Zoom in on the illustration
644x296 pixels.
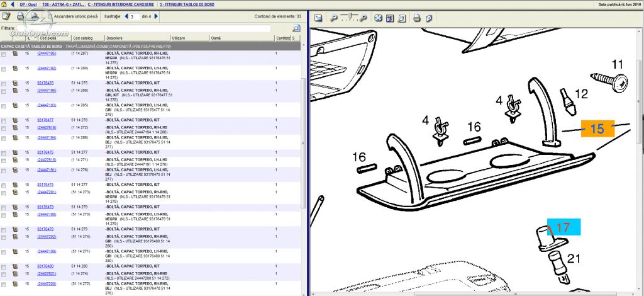pos(363,18)
